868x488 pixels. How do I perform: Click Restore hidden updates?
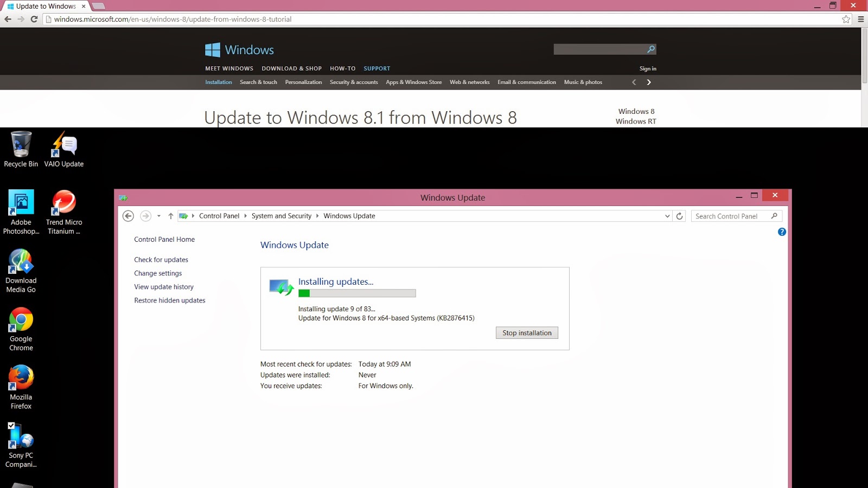[170, 300]
